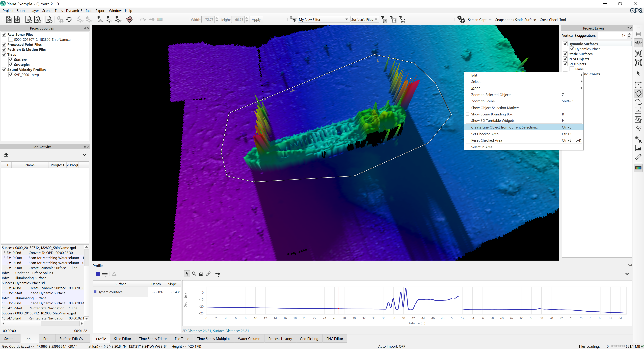Select the freehand lasso selection tool
Image resolution: width=644 pixels, height=349 pixels.
point(638,102)
